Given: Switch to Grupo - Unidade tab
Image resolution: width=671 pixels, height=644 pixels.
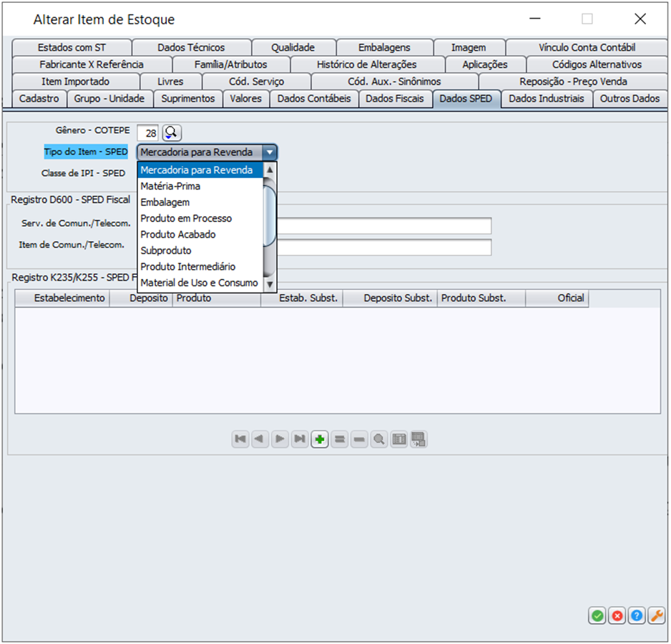Looking at the screenshot, I should click(109, 99).
